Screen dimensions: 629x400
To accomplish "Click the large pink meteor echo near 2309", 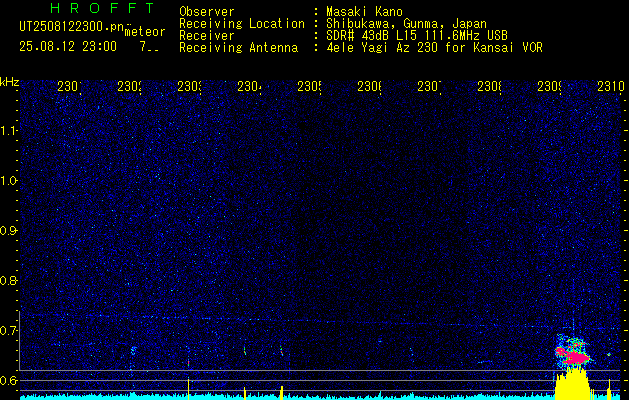I will [573, 356].
